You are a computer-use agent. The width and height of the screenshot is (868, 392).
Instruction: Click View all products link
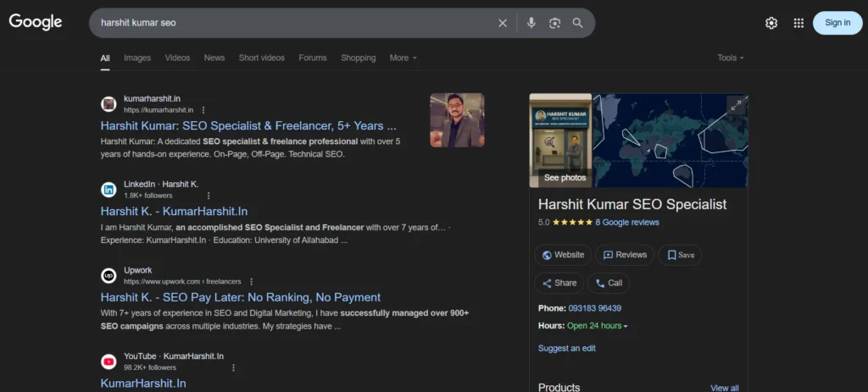tap(725, 388)
